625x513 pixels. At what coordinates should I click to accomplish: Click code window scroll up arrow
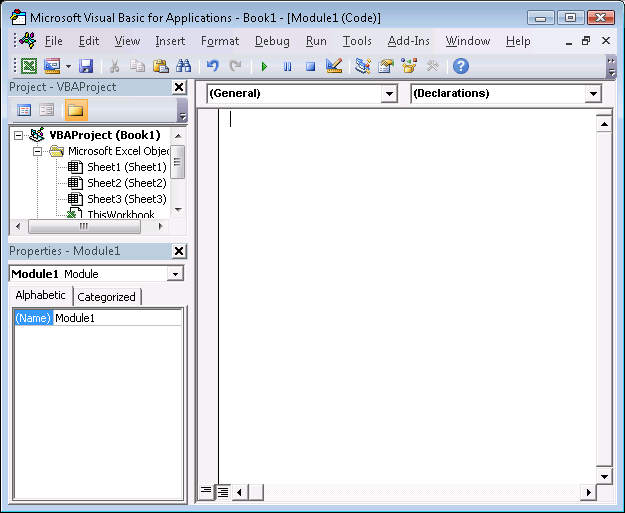(604, 124)
